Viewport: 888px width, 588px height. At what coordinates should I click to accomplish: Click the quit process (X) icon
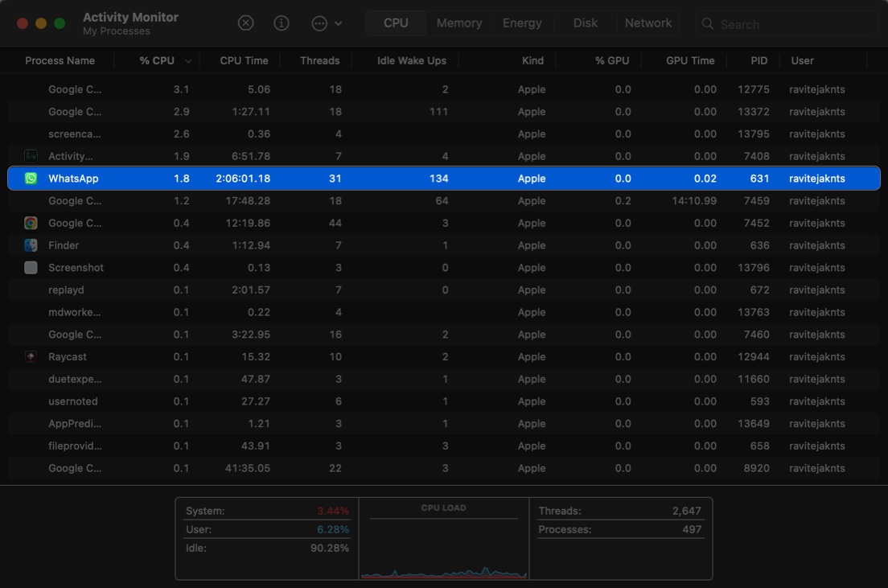coord(245,23)
